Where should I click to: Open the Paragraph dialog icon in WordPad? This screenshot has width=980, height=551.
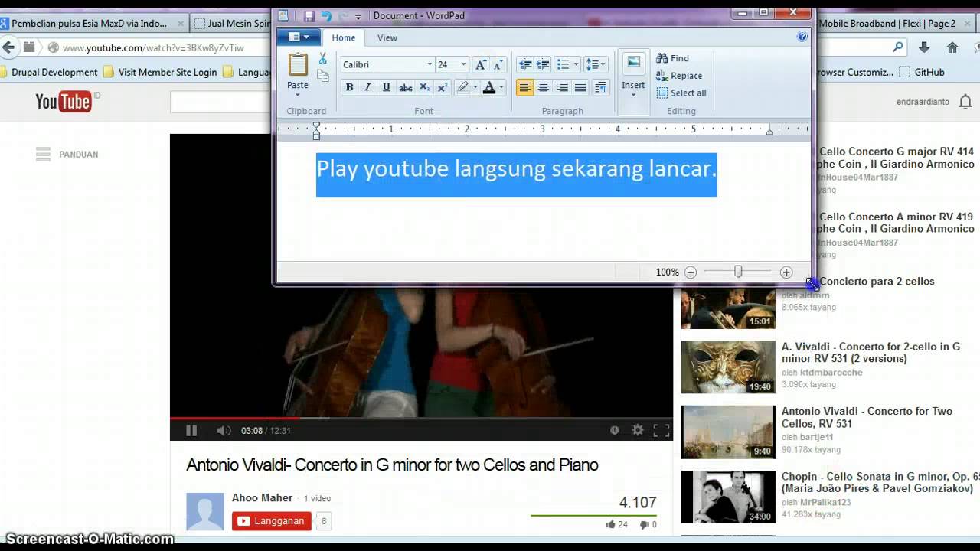600,87
